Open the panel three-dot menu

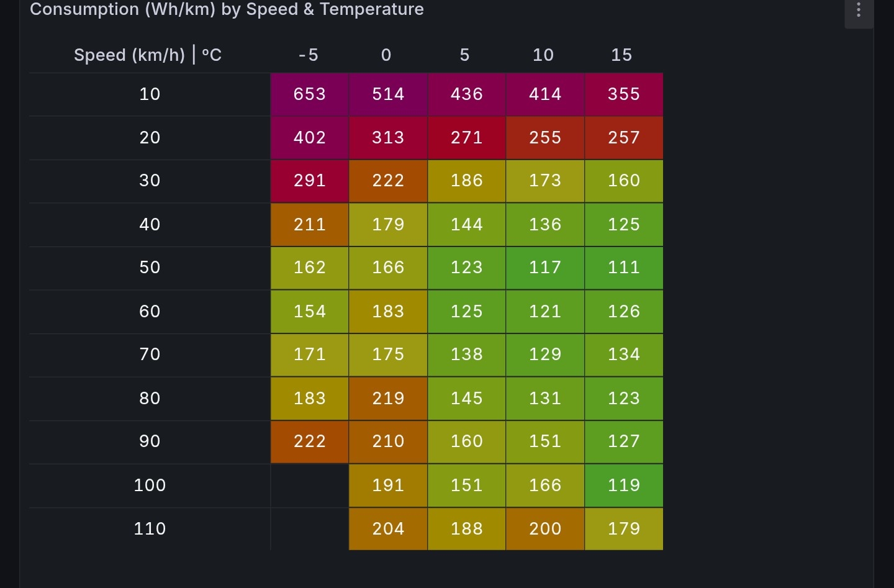[x=859, y=10]
